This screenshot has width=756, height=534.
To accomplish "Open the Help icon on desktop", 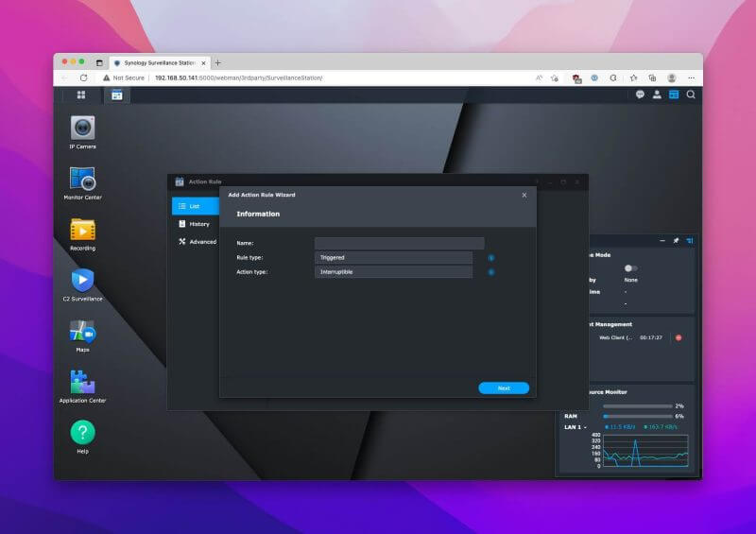I will click(82, 433).
